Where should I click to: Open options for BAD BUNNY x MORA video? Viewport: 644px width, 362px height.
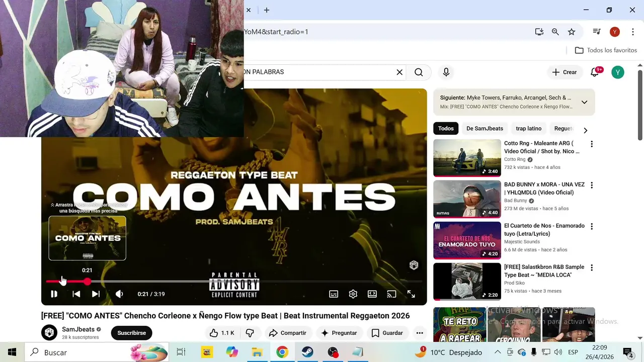592,185
